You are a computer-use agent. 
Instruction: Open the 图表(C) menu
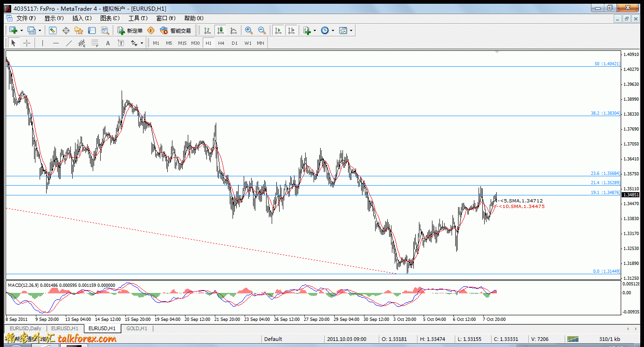point(110,18)
